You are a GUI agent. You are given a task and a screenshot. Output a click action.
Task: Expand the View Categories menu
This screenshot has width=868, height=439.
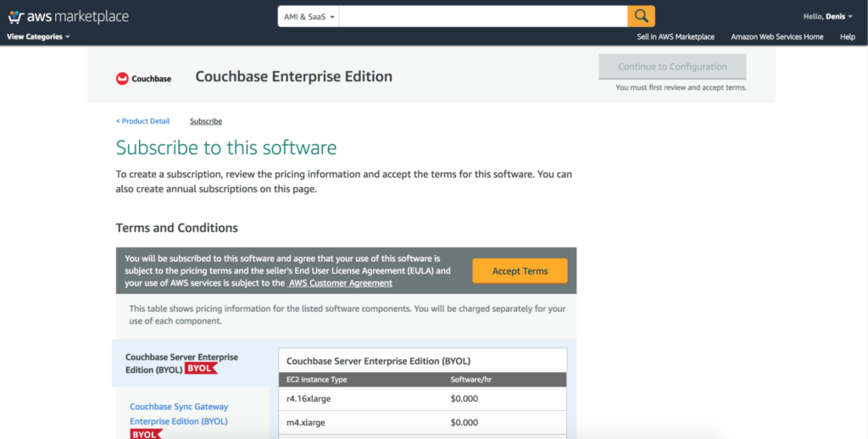[38, 36]
